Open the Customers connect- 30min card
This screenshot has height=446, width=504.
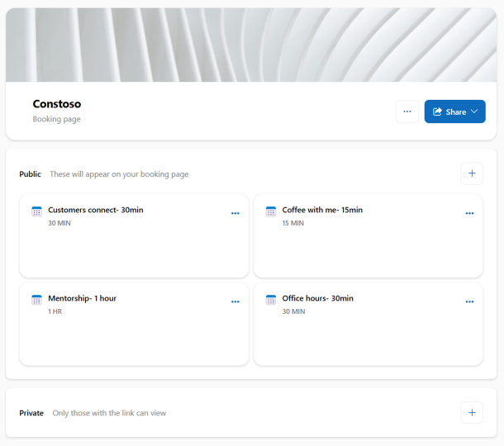tap(134, 248)
